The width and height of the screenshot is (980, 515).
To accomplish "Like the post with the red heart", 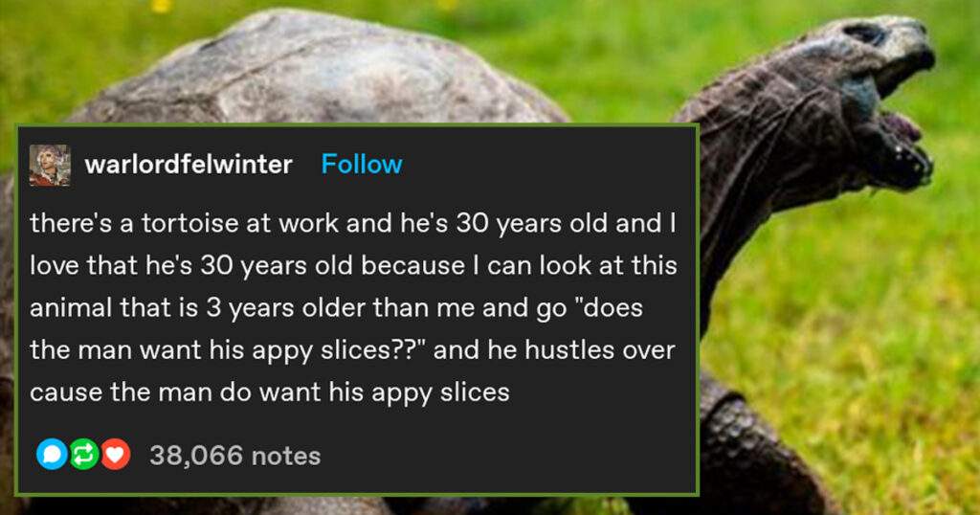I will [115, 456].
